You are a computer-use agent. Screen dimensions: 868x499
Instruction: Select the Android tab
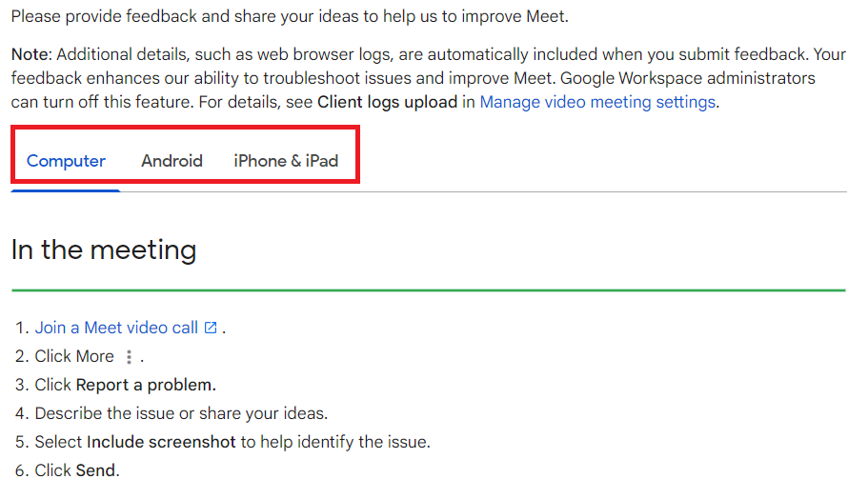[172, 161]
